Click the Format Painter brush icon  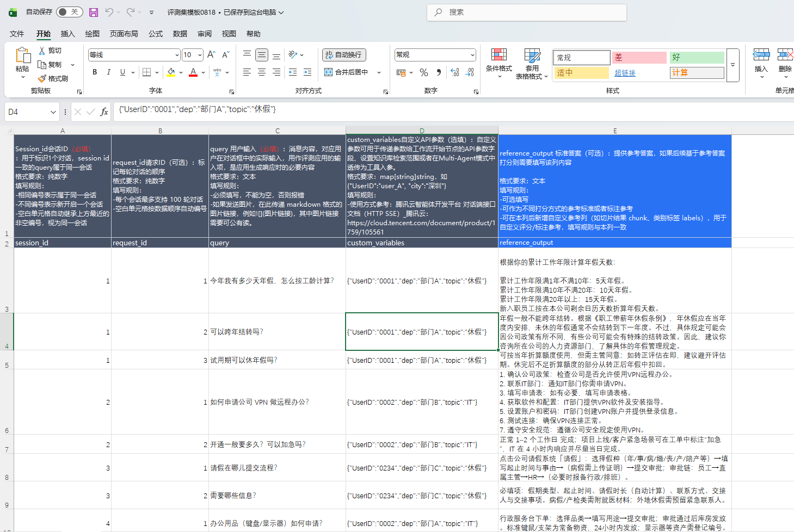(42, 79)
